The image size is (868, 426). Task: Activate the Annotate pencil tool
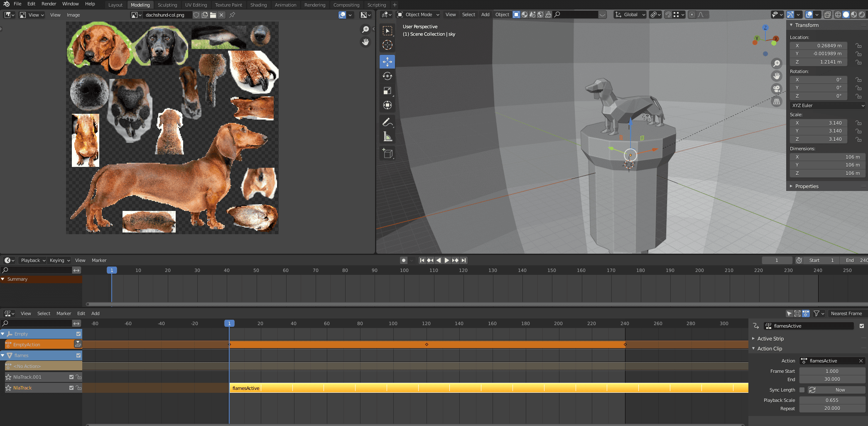click(387, 122)
